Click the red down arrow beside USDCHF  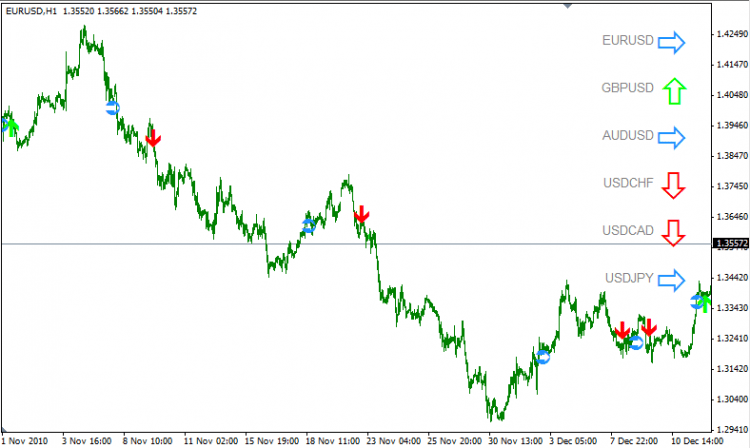(x=673, y=185)
